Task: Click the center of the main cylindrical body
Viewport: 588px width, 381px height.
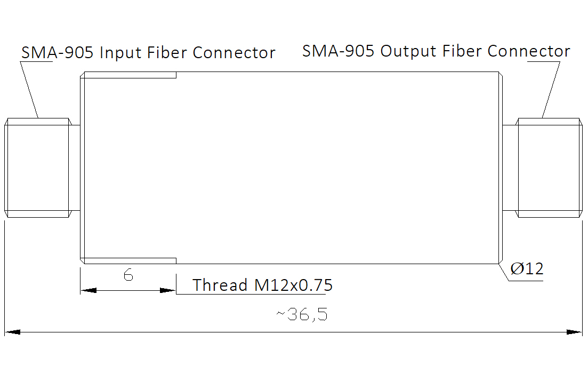Action: (292, 168)
